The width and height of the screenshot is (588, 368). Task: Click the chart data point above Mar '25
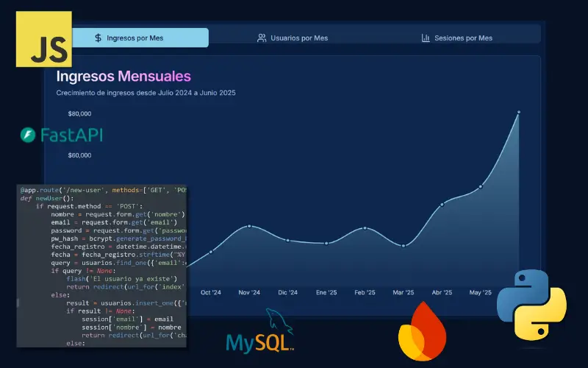point(404,246)
